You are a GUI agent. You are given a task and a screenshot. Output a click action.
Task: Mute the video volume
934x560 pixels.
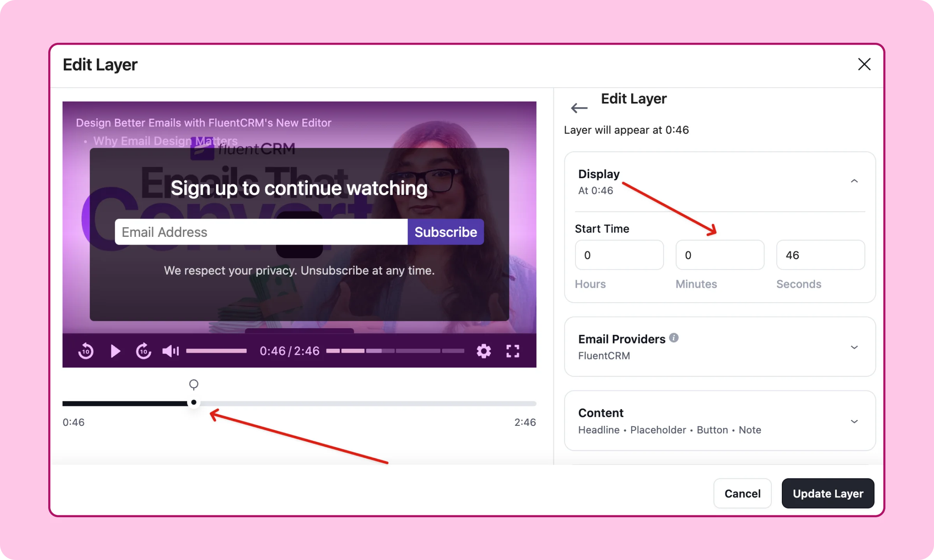170,351
